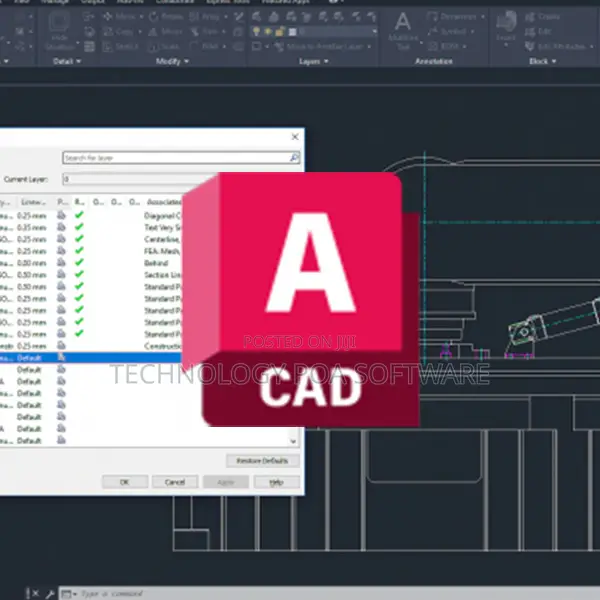Toggle green checkmark in Text Very row

tap(79, 227)
